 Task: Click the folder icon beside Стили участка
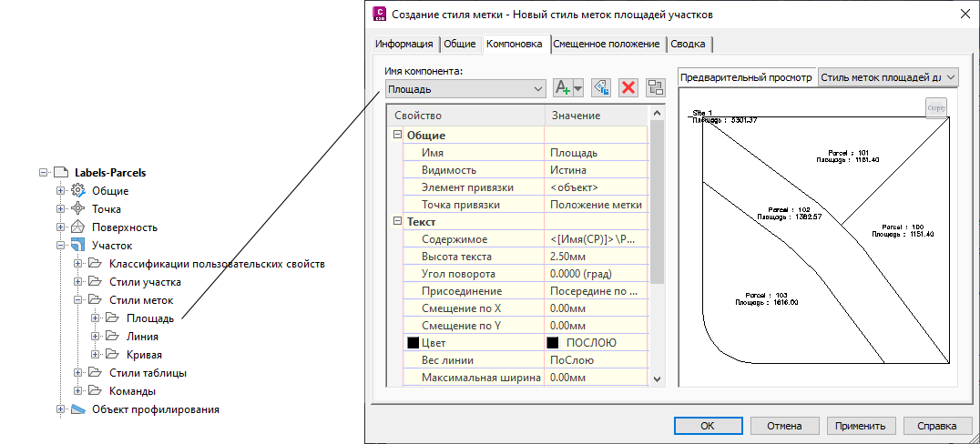tap(95, 282)
